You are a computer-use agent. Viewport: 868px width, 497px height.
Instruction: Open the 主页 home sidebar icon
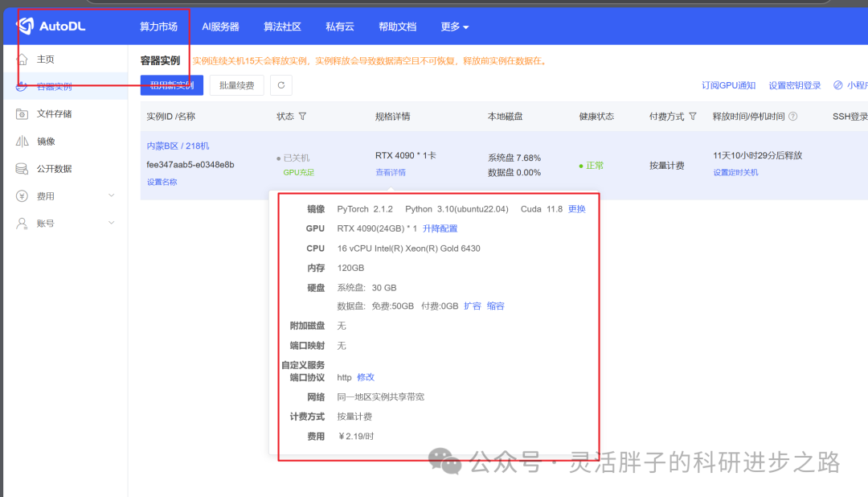22,60
